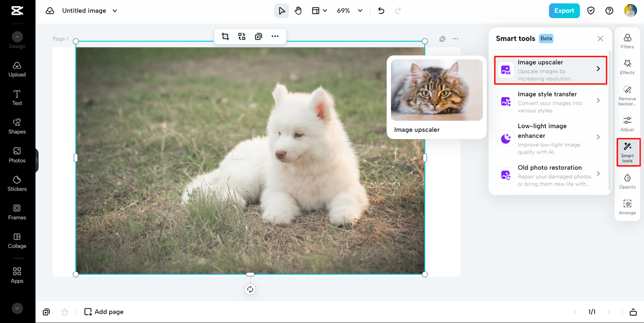Open the Shapes panel
The image size is (644, 323).
click(17, 126)
